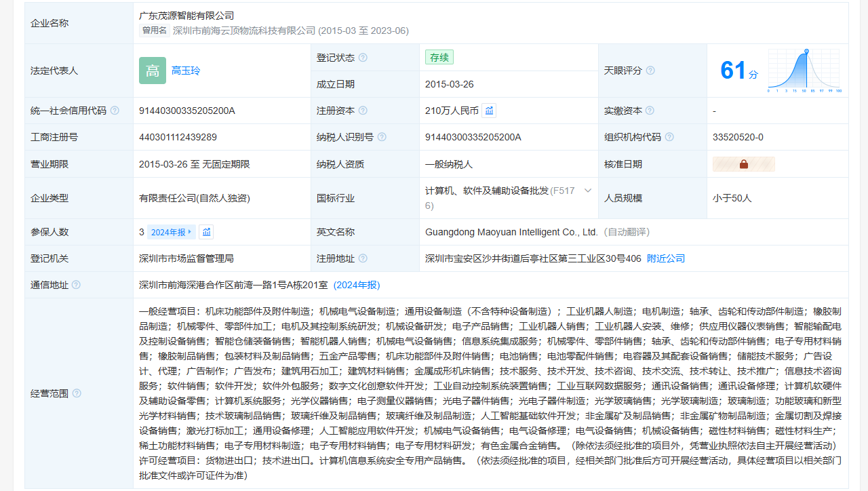Open insured persons chart icon
Screen dimensions: 868x491
point(207,232)
